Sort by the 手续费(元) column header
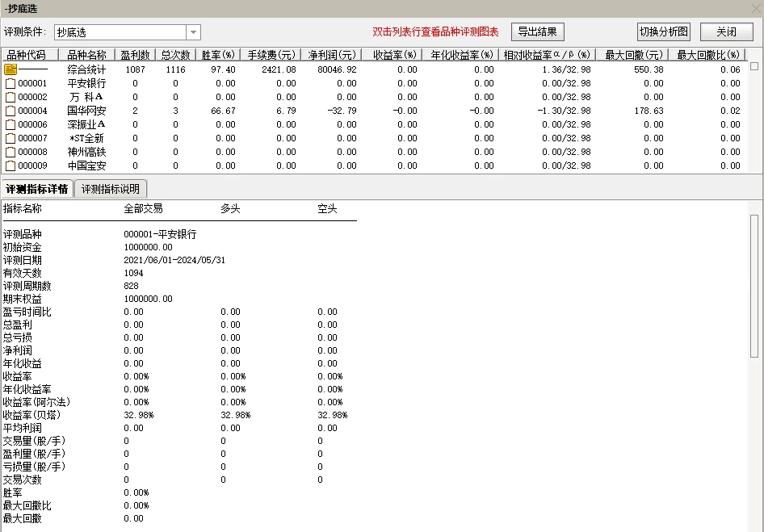The height and width of the screenshot is (532, 764). point(271,55)
